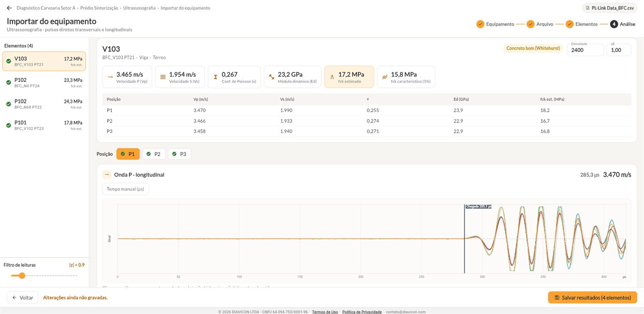
Task: Select element P102 BFC_N68 PT22
Action: coord(44,104)
